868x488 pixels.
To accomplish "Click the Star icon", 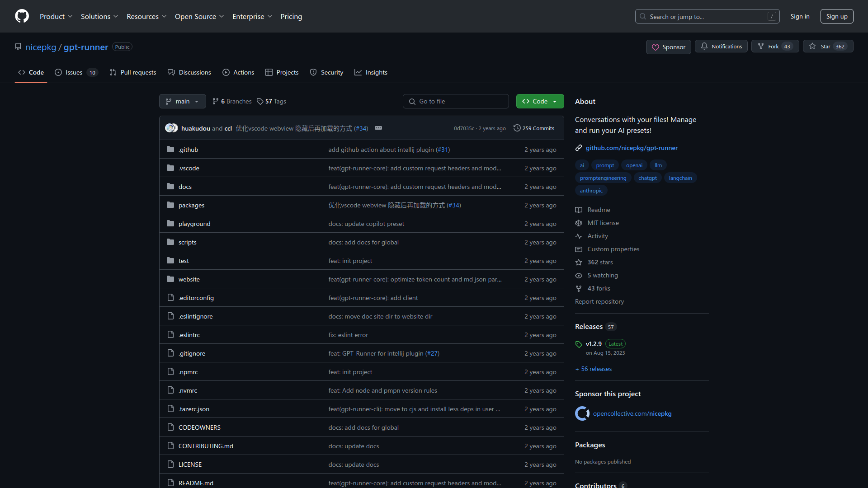I will click(812, 46).
